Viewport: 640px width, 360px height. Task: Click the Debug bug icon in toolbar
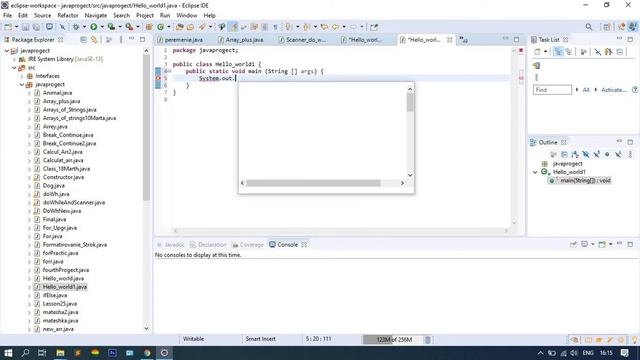(x=76, y=27)
